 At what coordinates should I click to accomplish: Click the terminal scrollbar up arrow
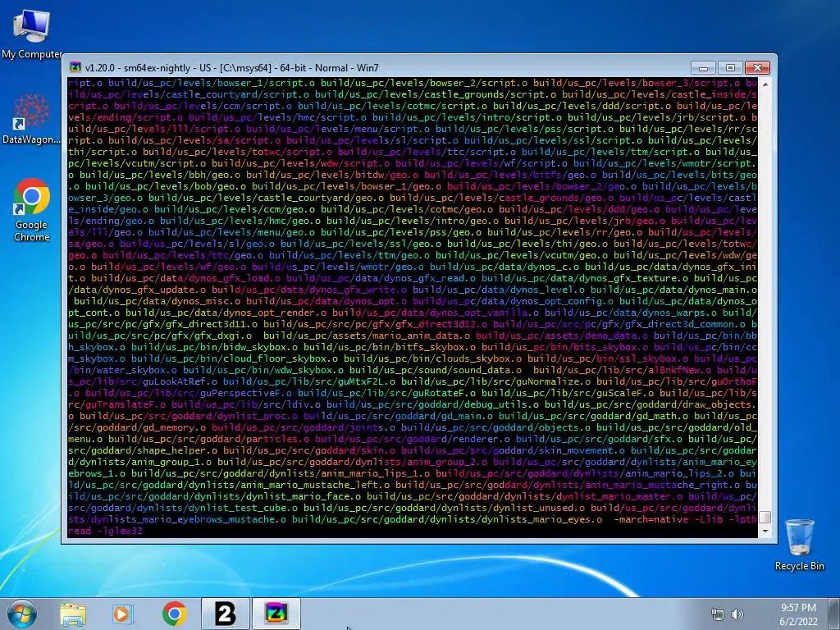coord(765,84)
